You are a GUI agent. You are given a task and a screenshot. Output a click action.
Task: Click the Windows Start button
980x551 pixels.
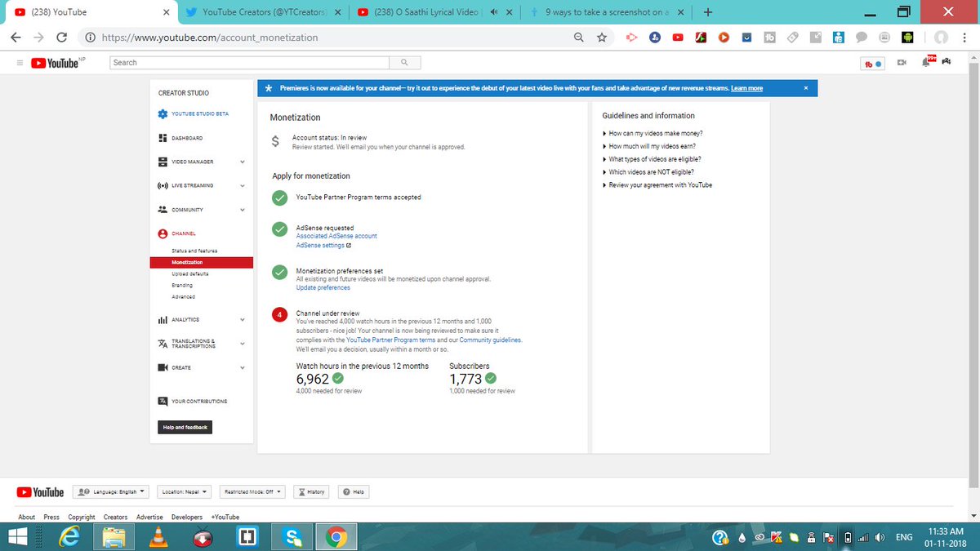[19, 537]
